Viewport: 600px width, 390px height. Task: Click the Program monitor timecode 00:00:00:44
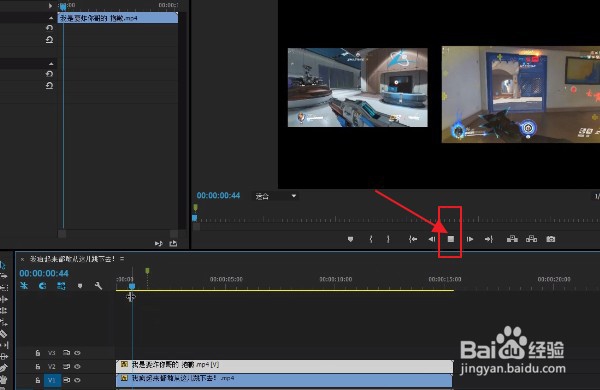point(218,196)
